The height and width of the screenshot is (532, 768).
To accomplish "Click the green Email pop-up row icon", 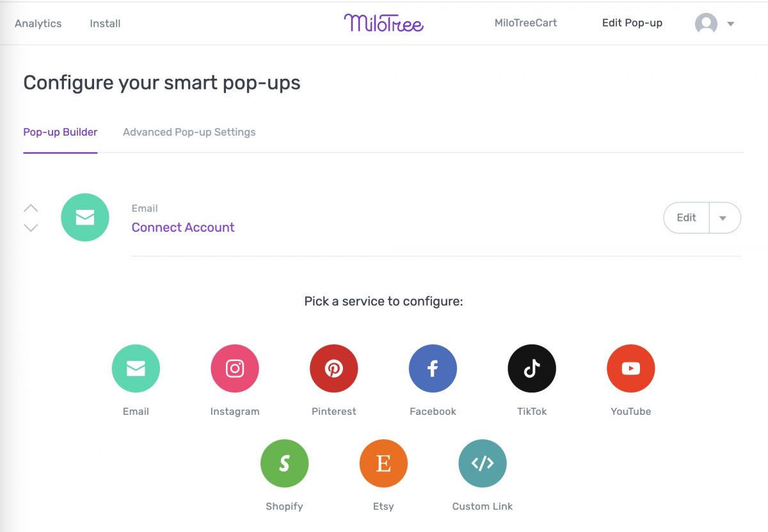I will tap(85, 218).
